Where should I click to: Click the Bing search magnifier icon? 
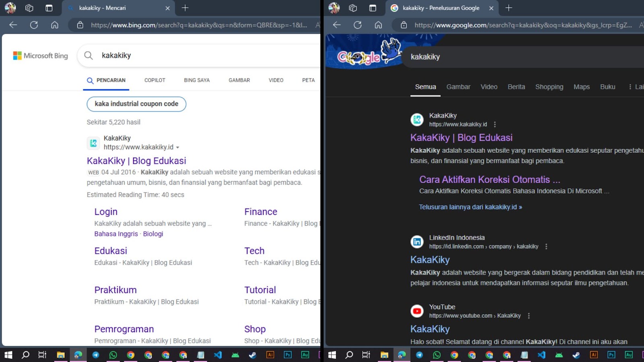coord(89,56)
